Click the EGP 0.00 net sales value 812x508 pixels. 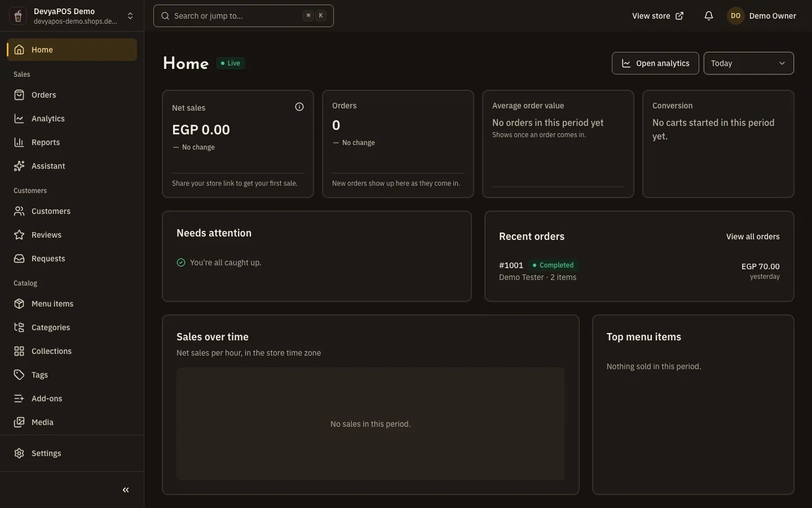[201, 130]
